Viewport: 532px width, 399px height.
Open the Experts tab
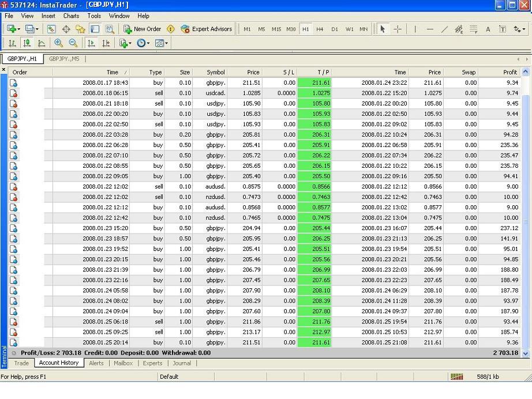(x=152, y=363)
